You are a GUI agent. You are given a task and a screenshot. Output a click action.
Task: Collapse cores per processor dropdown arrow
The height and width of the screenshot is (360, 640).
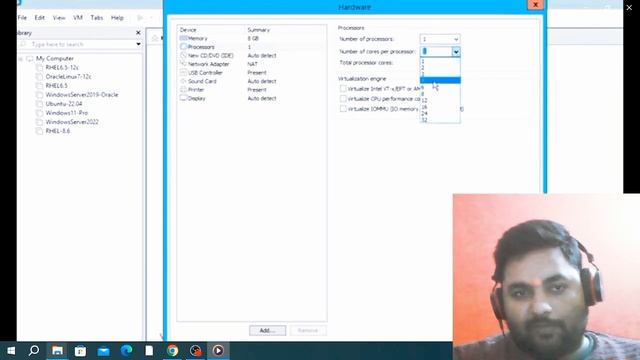click(x=456, y=51)
